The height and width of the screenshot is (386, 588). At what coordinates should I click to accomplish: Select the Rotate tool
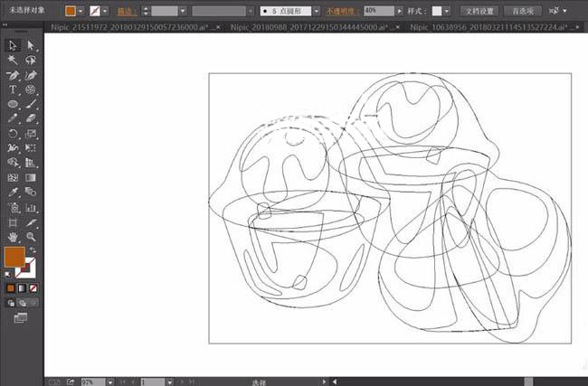14,134
